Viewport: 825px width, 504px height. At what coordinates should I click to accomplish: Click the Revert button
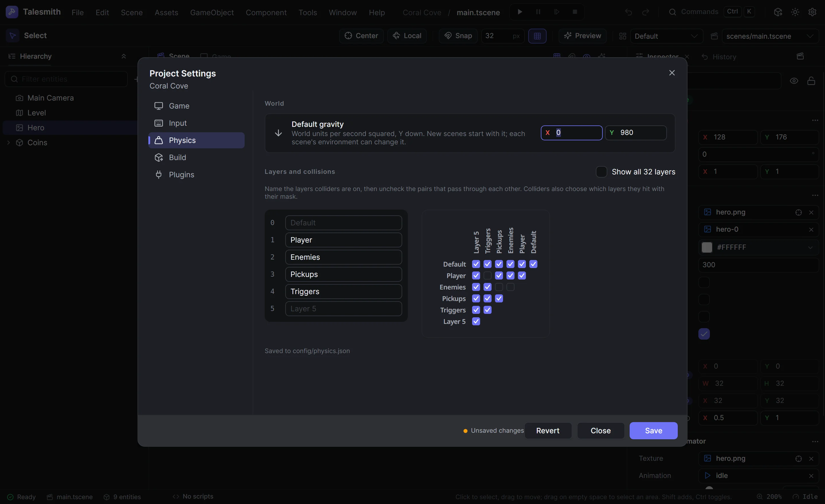(x=548, y=430)
